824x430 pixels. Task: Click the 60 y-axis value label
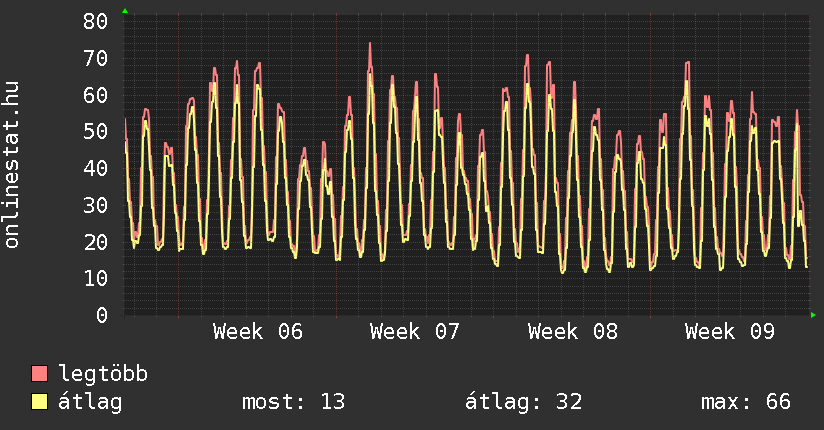(95, 95)
